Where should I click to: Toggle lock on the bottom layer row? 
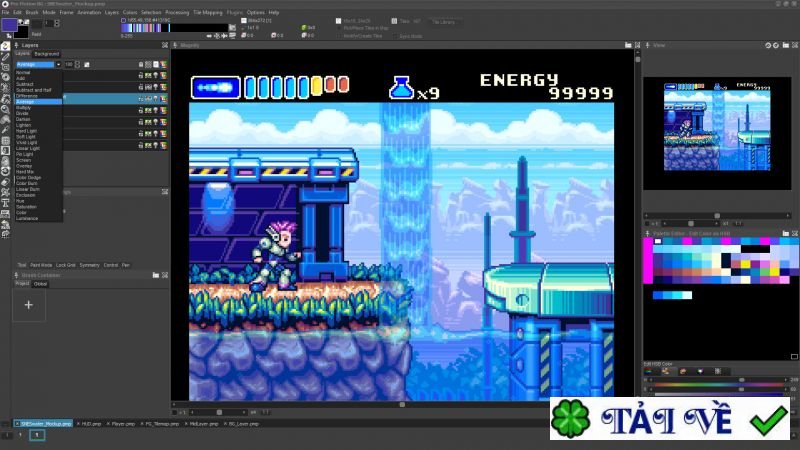[140, 145]
